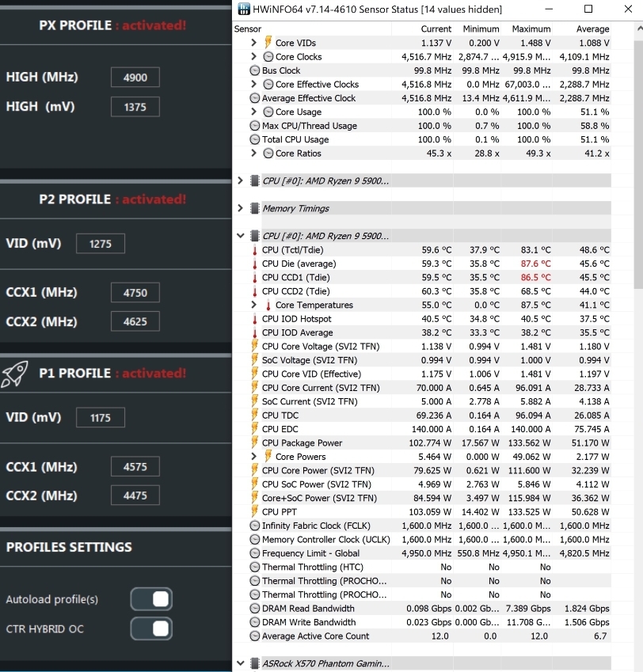
Task: Click the lightning icon beside Core VIDs
Action: click(268, 43)
